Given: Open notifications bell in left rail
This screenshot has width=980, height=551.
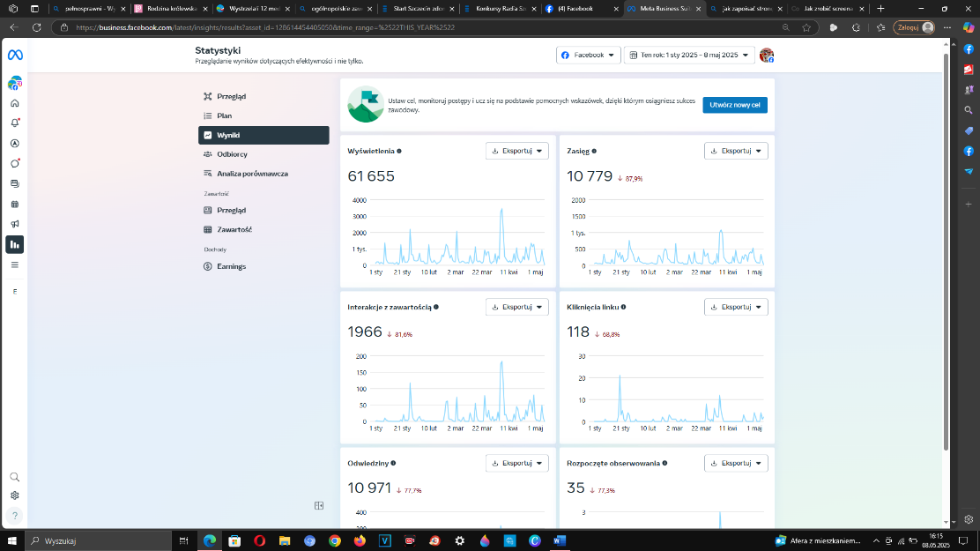Looking at the screenshot, I should (15, 123).
